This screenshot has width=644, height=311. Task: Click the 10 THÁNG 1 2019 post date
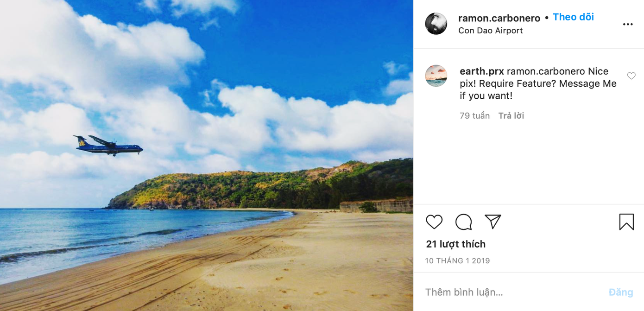pos(457,261)
